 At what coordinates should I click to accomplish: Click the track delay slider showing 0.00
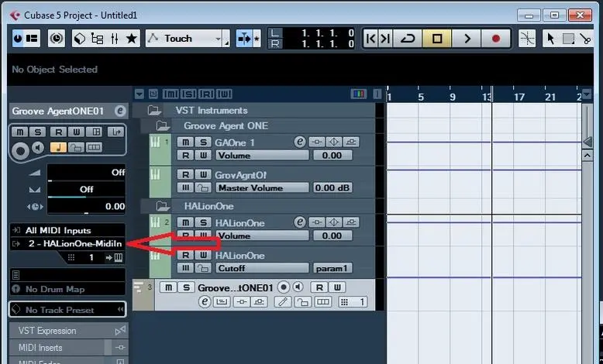tap(87, 207)
